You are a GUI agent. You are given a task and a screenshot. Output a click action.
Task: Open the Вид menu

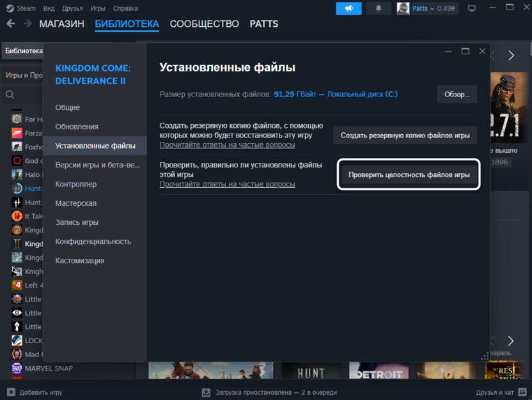tap(49, 8)
